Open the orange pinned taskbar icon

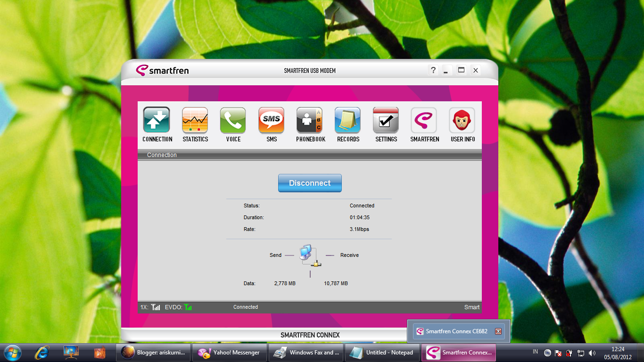tap(99, 352)
